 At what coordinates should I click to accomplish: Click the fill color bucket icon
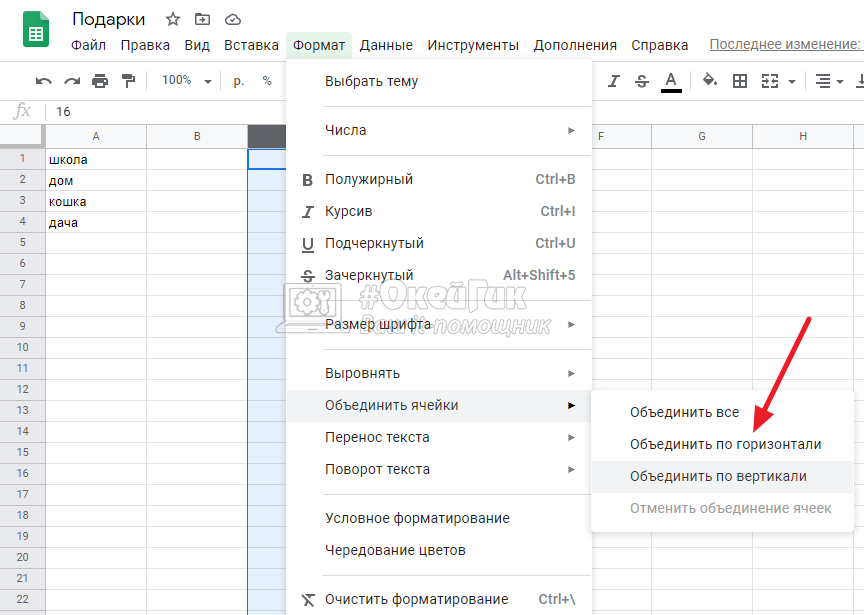(x=710, y=81)
